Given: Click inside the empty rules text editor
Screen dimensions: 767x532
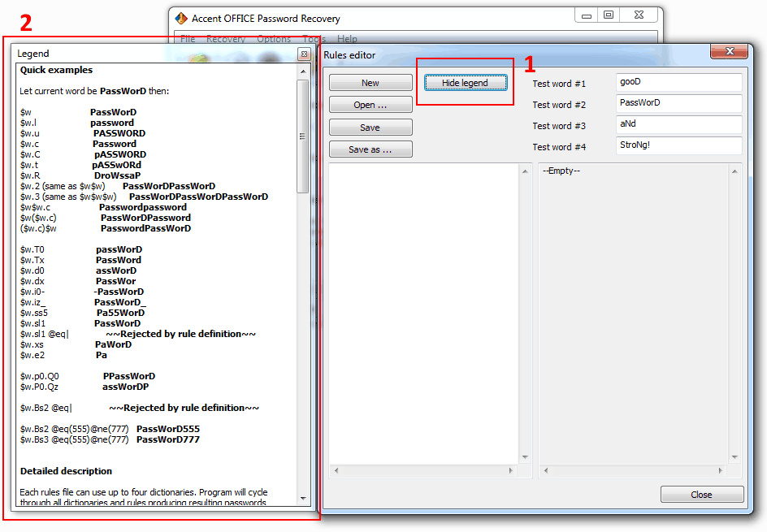Looking at the screenshot, I should [423, 314].
